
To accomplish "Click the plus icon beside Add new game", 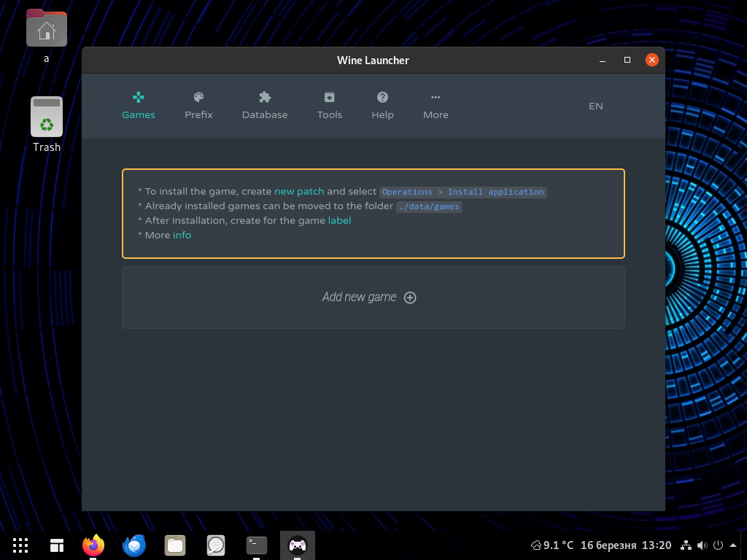I will pyautogui.click(x=410, y=297).
